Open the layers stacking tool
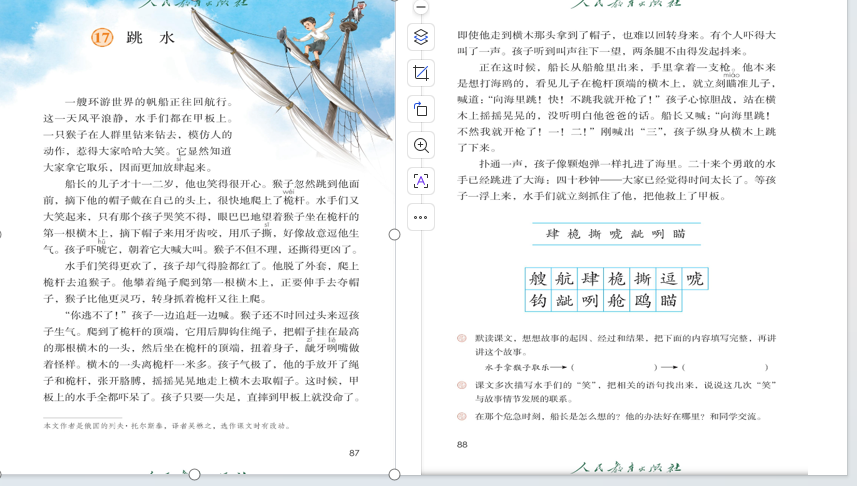Screen dimensions: 857x486 click(x=421, y=37)
